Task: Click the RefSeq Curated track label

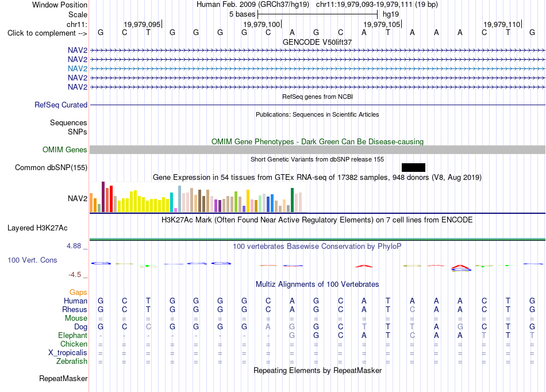Action: click(61, 105)
